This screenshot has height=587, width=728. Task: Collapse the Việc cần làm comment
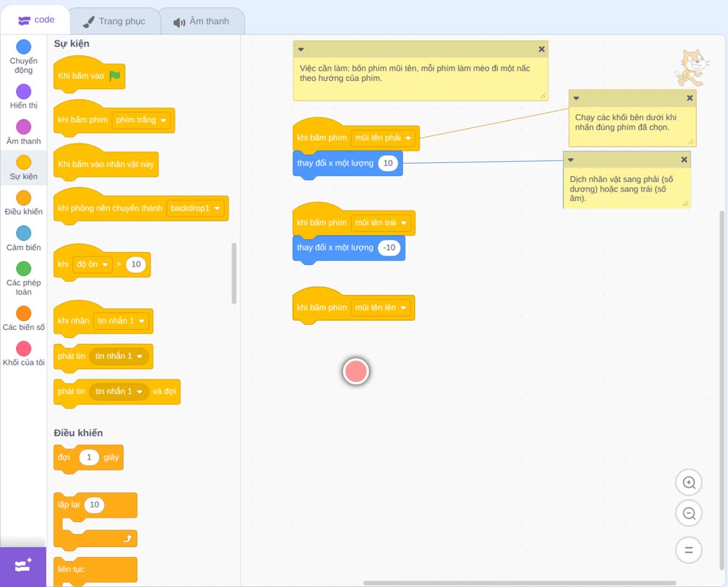301,50
